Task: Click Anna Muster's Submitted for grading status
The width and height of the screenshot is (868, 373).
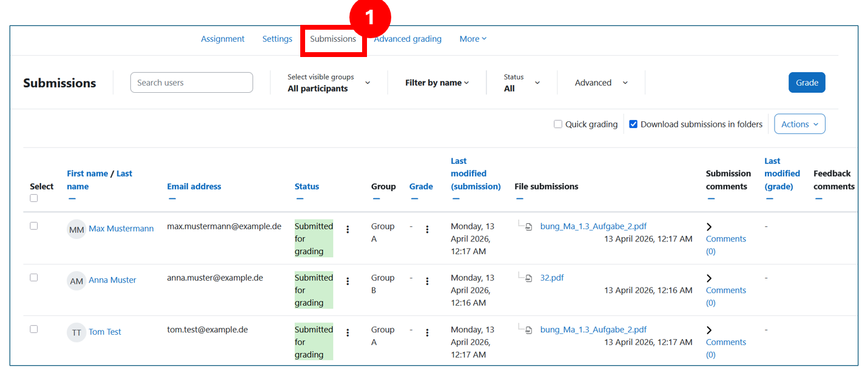Action: click(x=314, y=290)
